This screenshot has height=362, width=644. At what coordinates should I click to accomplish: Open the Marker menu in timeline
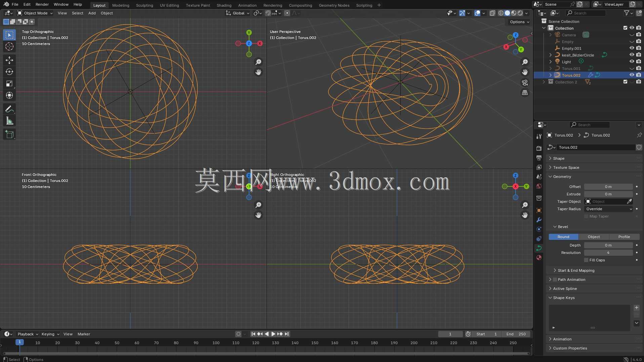[x=84, y=334]
